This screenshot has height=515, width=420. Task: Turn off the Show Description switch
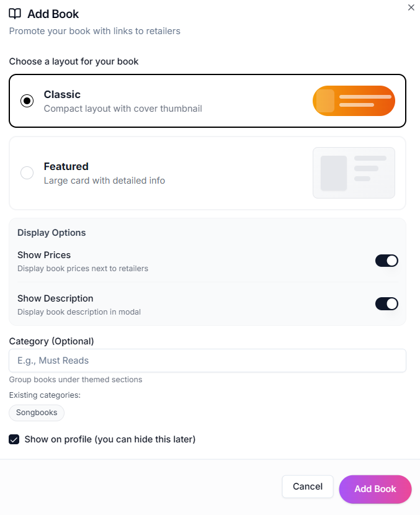click(x=386, y=303)
